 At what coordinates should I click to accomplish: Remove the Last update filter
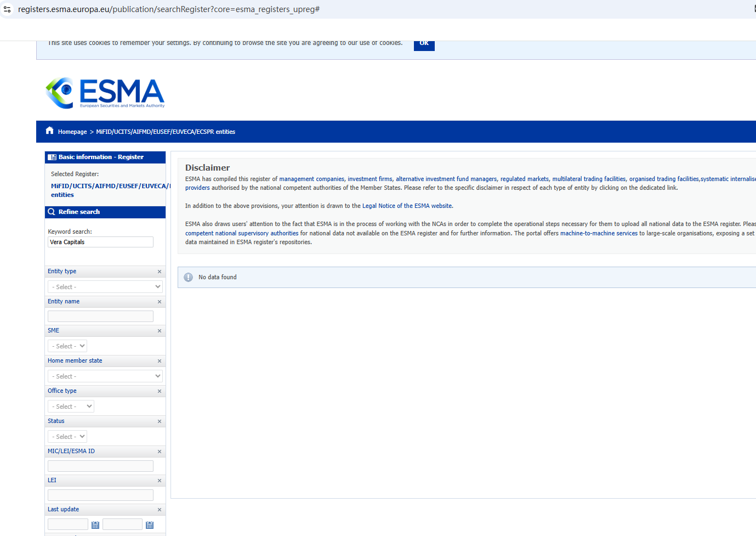[x=160, y=510]
